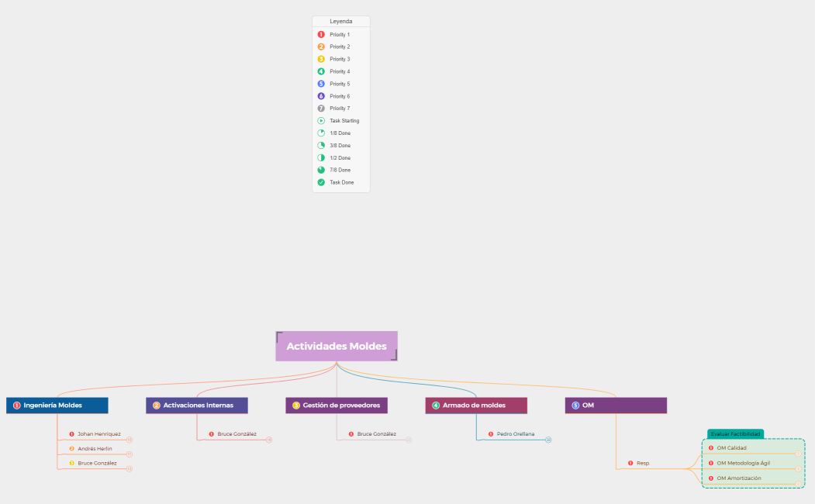
Task: Click the Leyenda legend title header
Action: [341, 22]
